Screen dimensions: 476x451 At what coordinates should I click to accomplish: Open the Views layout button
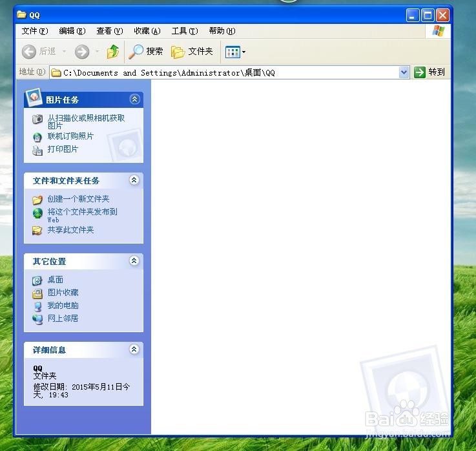233,52
